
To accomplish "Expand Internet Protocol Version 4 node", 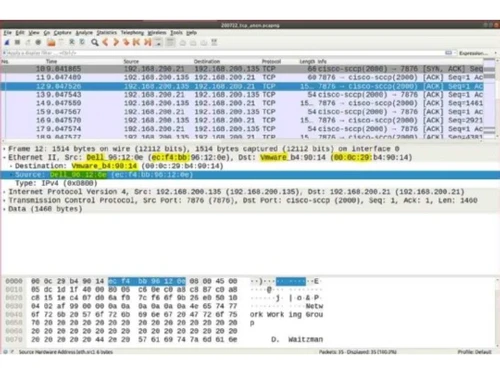I will click(5, 192).
